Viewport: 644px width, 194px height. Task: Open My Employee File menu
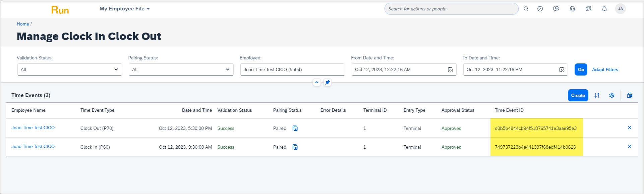tap(125, 9)
